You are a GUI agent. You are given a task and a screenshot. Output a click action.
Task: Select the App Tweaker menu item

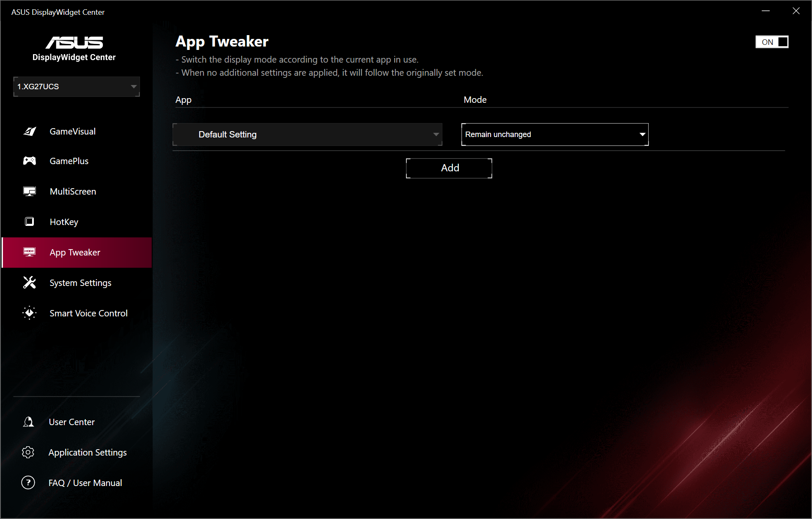[x=75, y=253]
